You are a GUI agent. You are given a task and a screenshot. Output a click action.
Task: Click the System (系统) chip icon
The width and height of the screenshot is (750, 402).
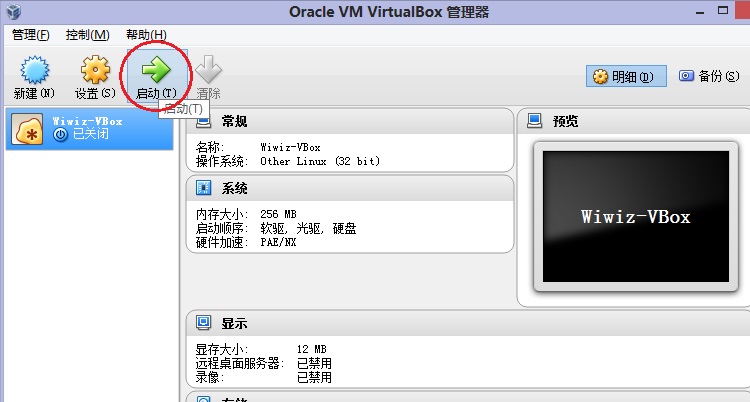pos(203,188)
